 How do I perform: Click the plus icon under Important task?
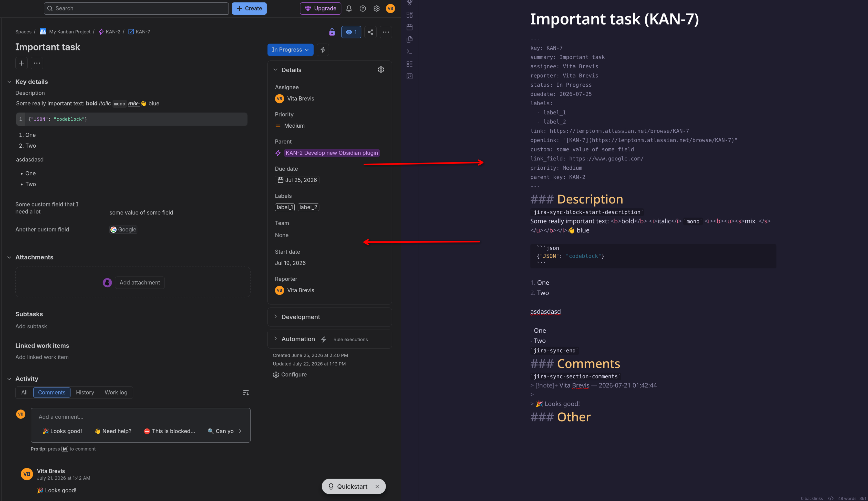coord(21,63)
